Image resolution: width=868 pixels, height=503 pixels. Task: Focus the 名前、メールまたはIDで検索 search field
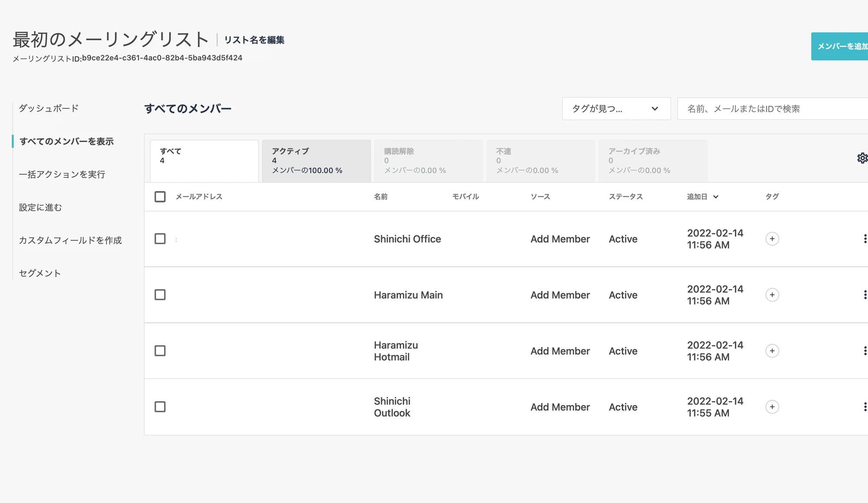click(773, 109)
